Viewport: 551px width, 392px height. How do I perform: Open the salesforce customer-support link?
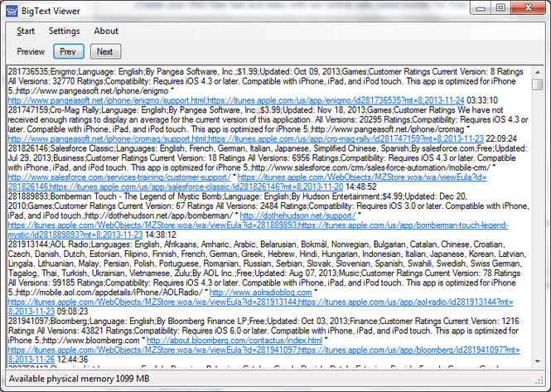pyautogui.click(x=119, y=177)
